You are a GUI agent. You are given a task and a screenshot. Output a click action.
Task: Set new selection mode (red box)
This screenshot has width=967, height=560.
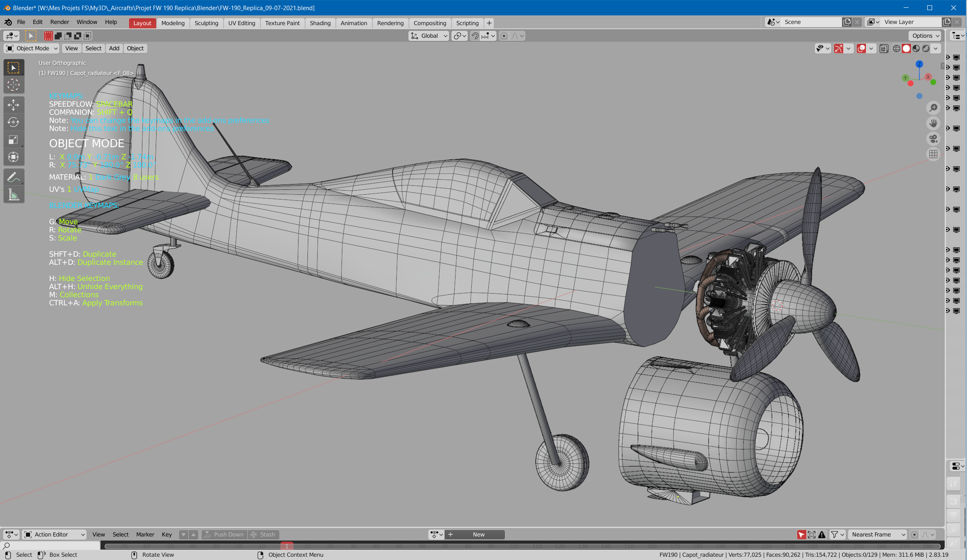coord(48,36)
